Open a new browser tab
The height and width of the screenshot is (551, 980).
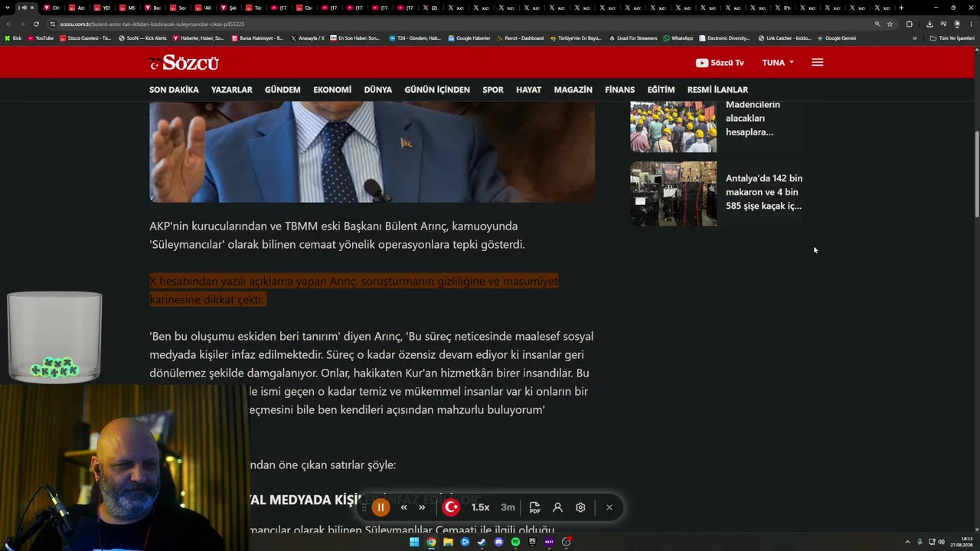pos(901,8)
